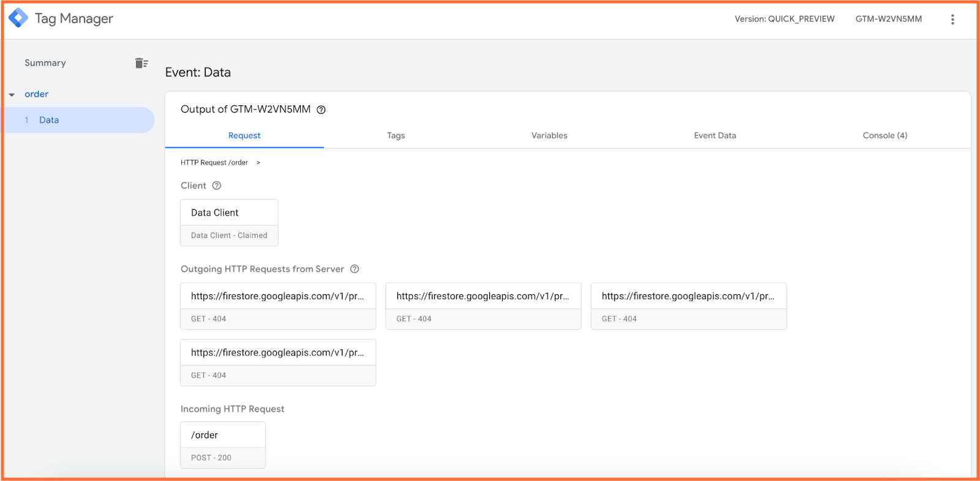The width and height of the screenshot is (980, 481).
Task: Open help icon next to Output of GTM-W2VN5MM
Action: (x=321, y=110)
